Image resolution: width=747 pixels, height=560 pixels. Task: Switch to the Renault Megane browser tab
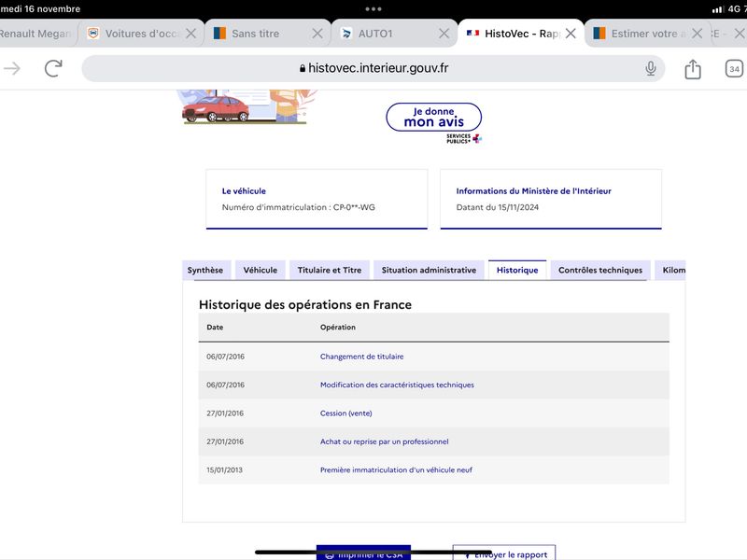[37, 34]
